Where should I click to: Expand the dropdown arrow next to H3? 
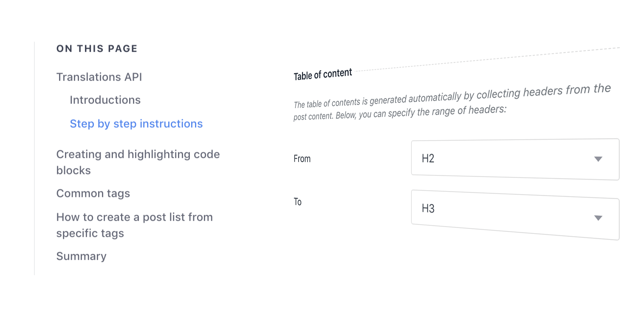598,218
